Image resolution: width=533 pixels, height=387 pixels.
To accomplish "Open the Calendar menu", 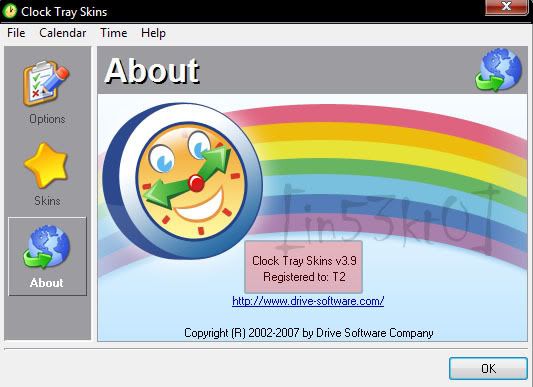I will [x=63, y=33].
